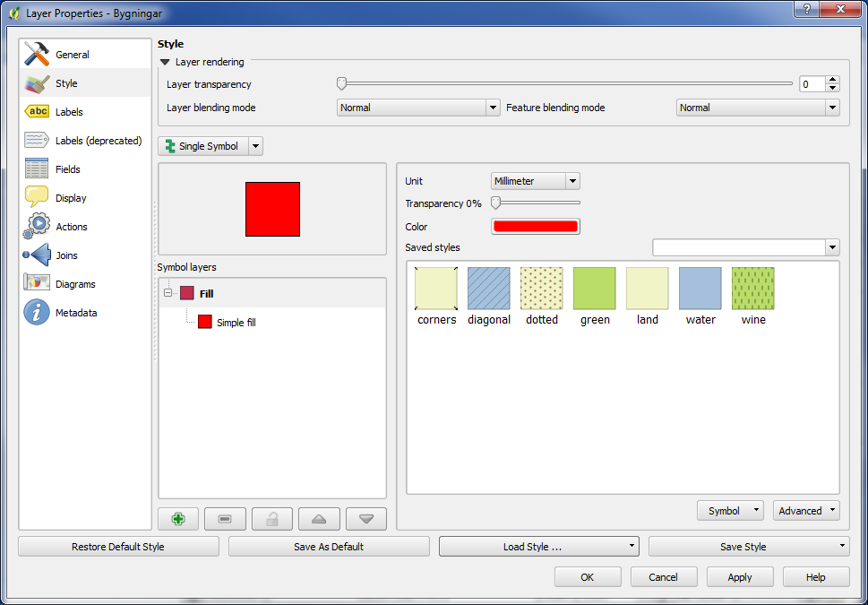
Task: Remove symbol layer with the minus button
Action: (225, 519)
